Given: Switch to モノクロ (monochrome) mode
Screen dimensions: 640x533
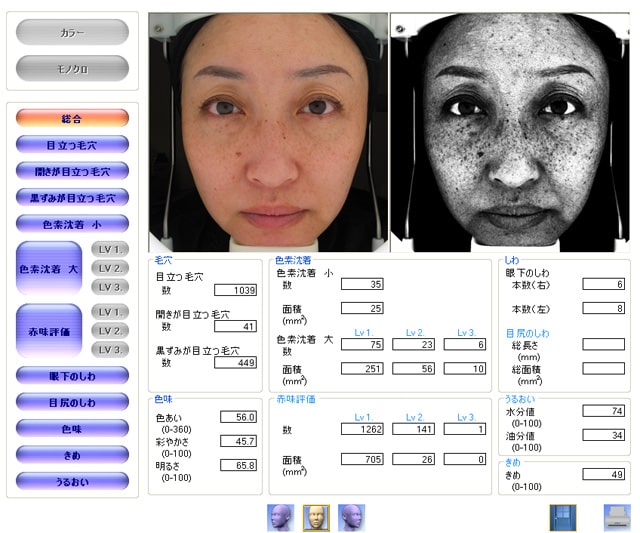Looking at the screenshot, I should 72,69.
